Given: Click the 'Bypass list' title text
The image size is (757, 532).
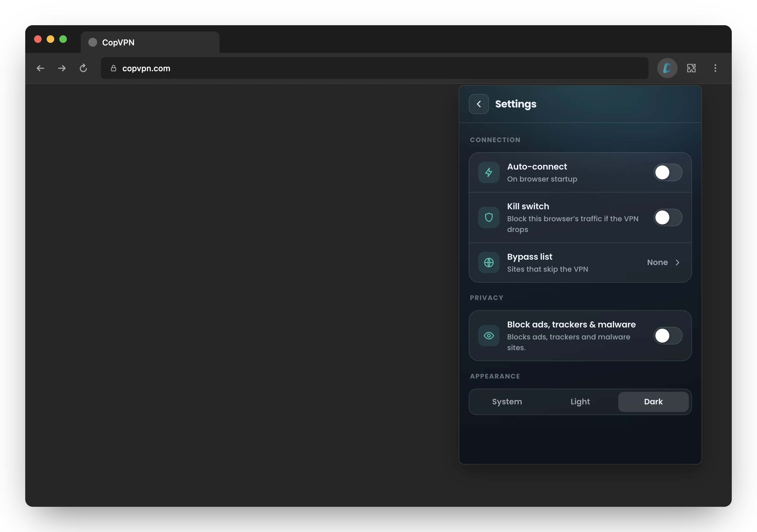Looking at the screenshot, I should click(530, 257).
